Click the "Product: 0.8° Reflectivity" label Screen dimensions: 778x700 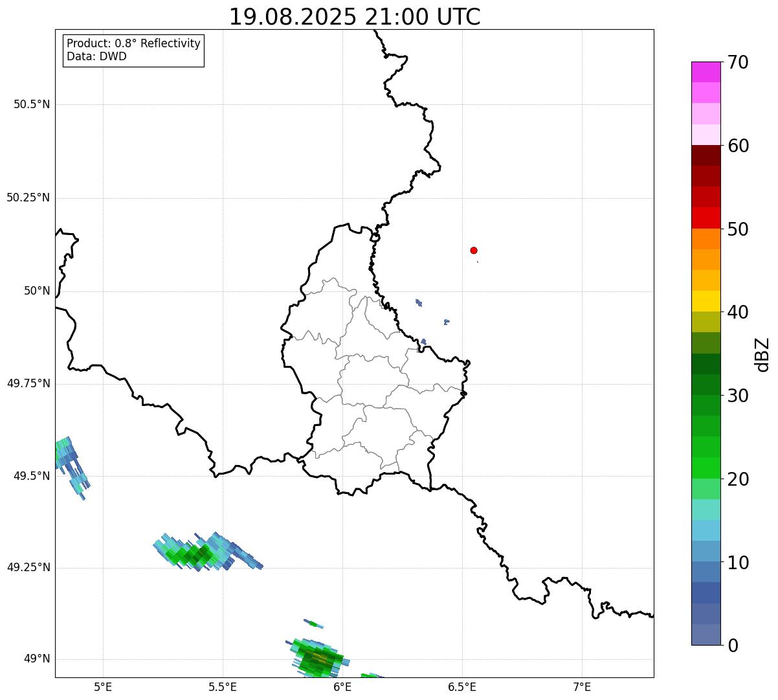pos(134,43)
